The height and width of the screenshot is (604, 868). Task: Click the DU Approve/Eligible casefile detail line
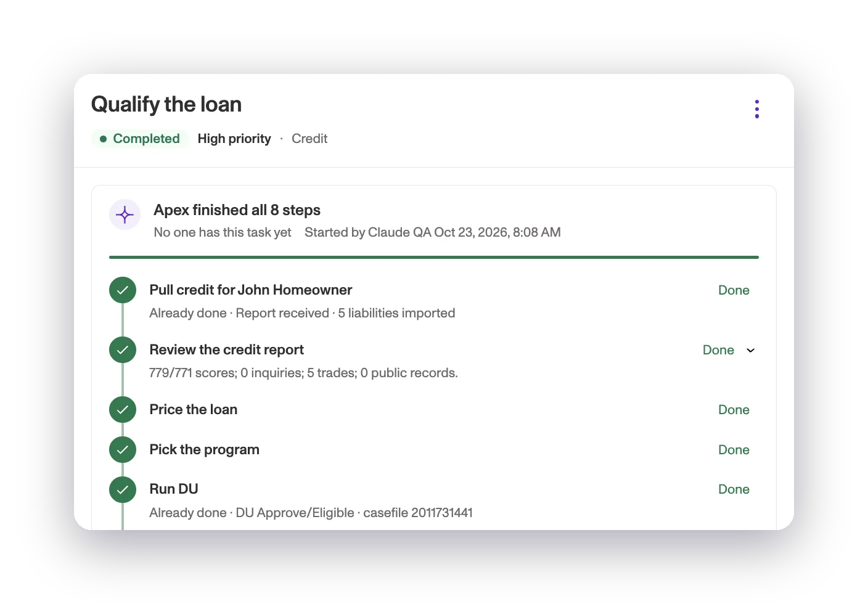click(x=311, y=513)
